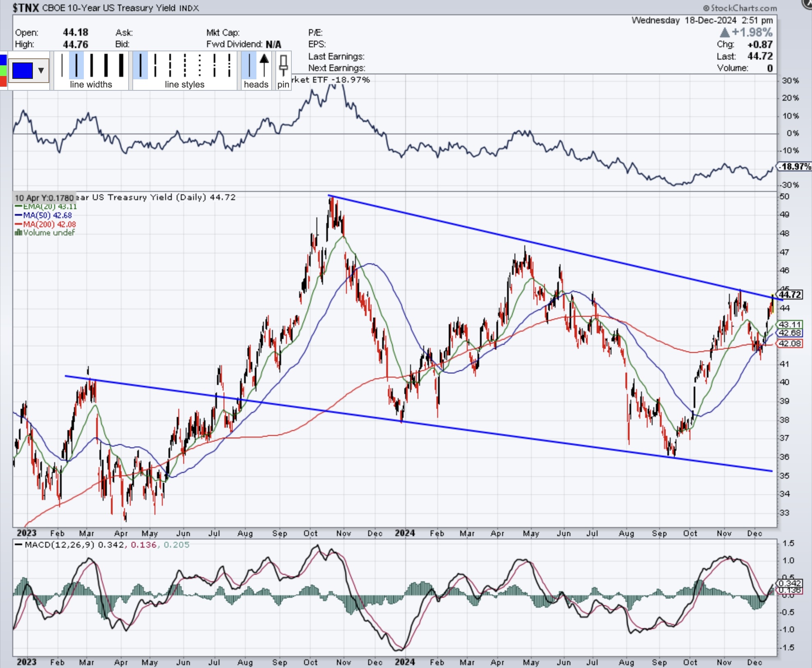Pick the dotted line style
812x668 pixels.
[x=200, y=65]
